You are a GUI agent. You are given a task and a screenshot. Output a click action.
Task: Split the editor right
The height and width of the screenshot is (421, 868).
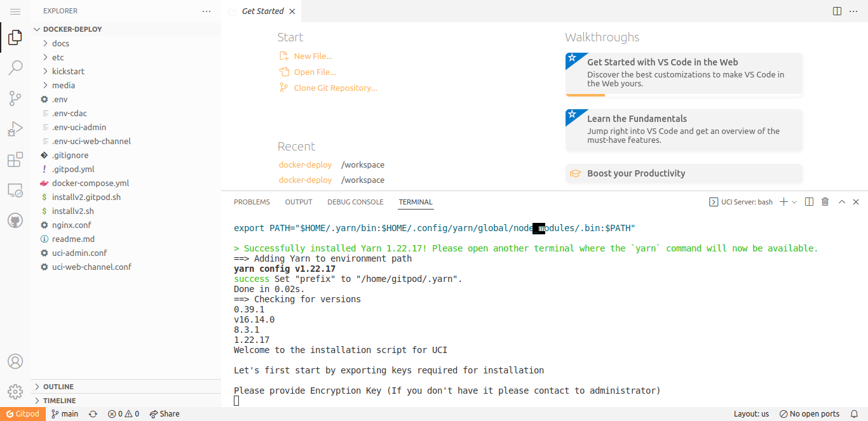point(837,11)
